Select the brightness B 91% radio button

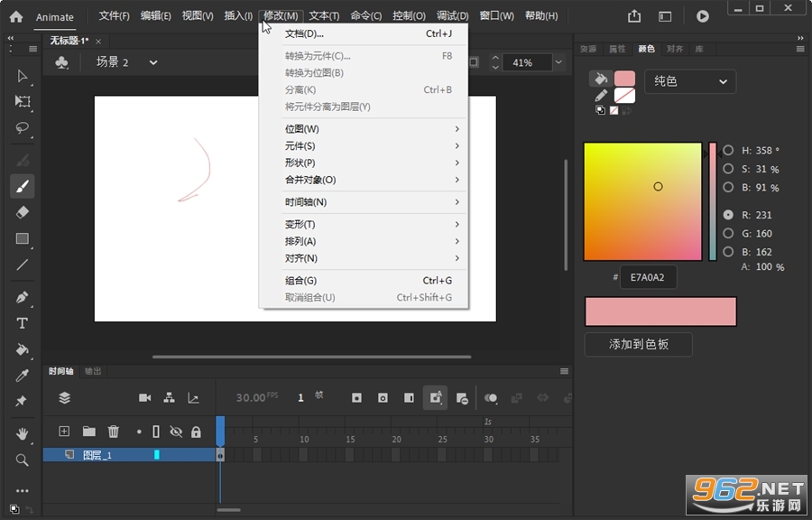(728, 188)
